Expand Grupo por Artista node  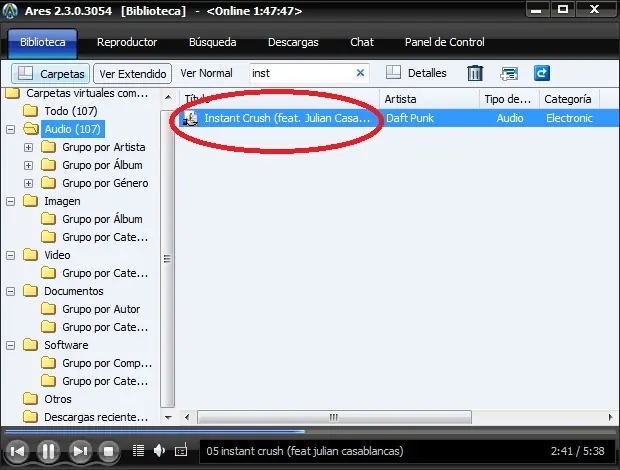click(x=28, y=147)
